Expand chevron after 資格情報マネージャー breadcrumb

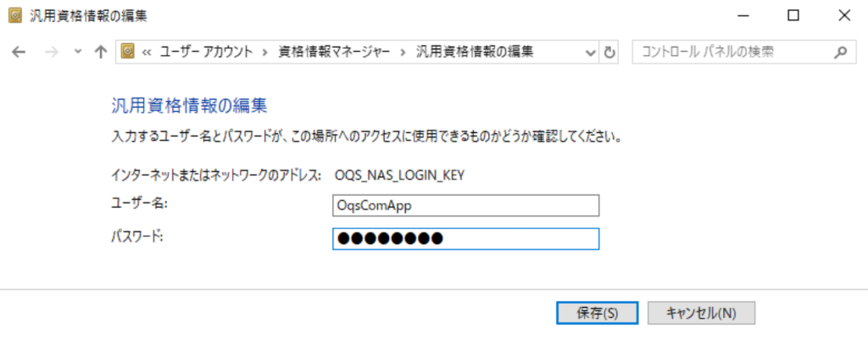pos(403,52)
